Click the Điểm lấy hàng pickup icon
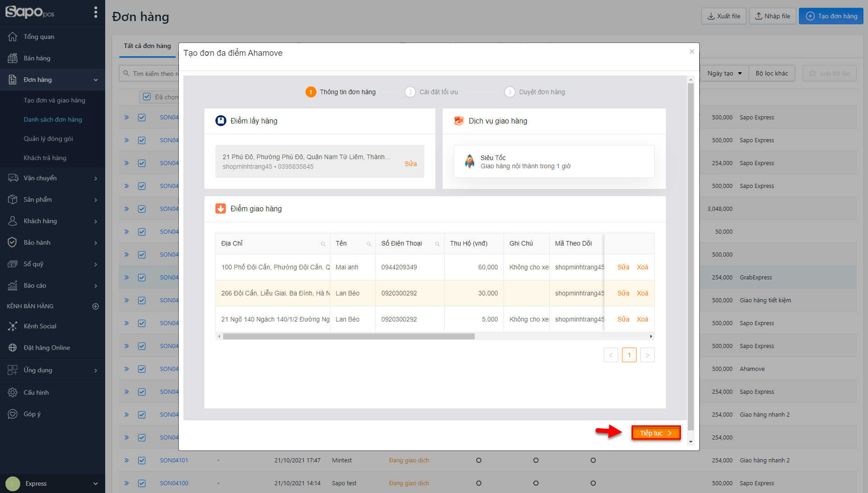 (221, 121)
